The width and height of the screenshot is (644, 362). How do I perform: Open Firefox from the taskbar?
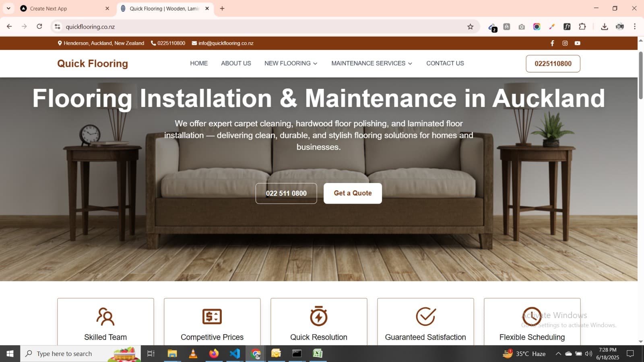214,354
